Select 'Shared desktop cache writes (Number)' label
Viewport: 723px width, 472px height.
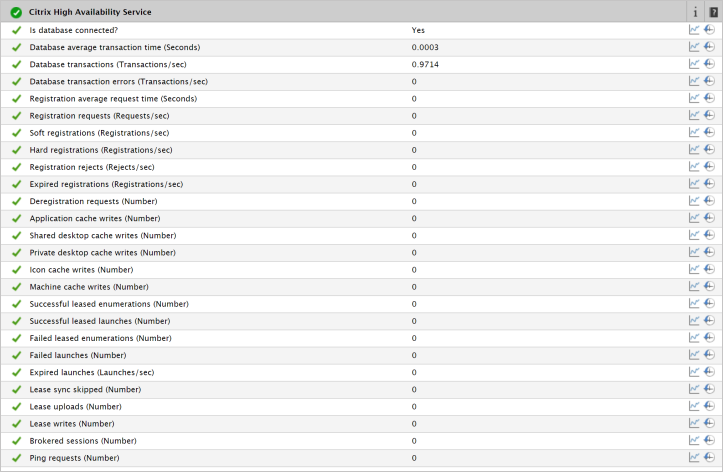click(x=103, y=236)
